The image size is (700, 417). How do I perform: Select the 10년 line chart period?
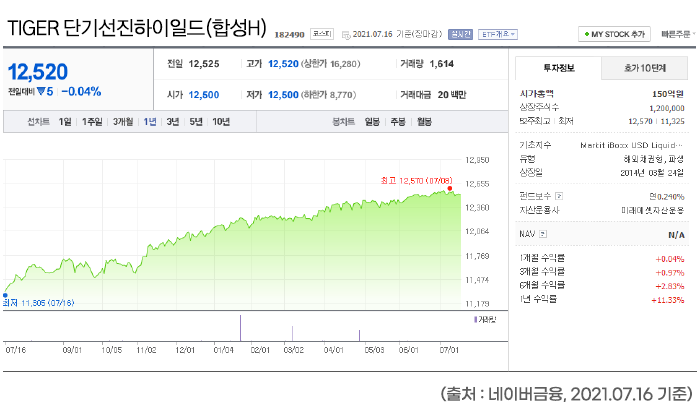coord(220,122)
